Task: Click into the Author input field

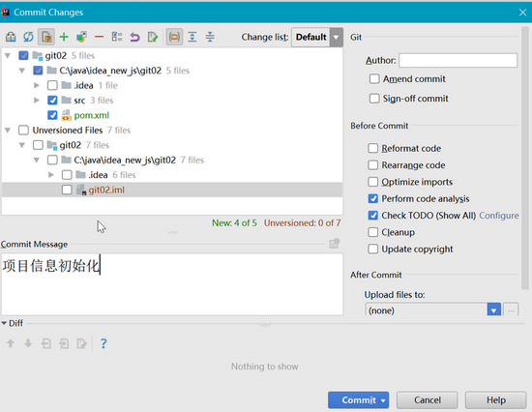Action: (458, 60)
